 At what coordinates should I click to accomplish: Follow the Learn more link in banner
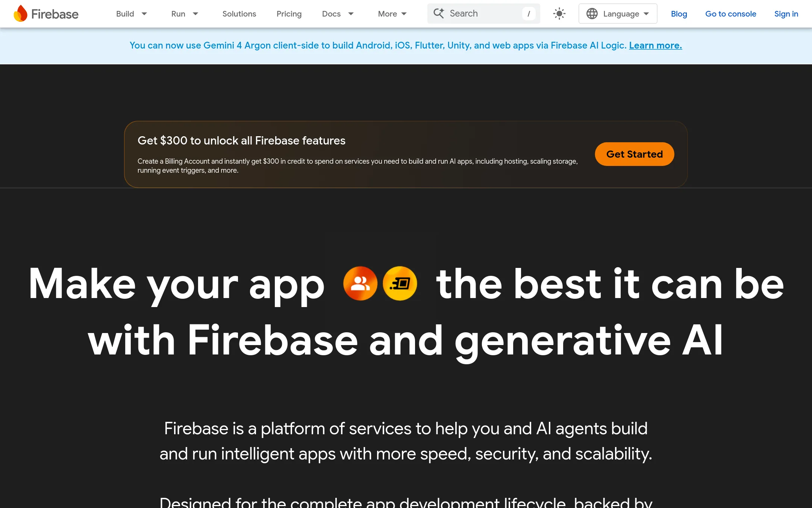[x=655, y=45]
